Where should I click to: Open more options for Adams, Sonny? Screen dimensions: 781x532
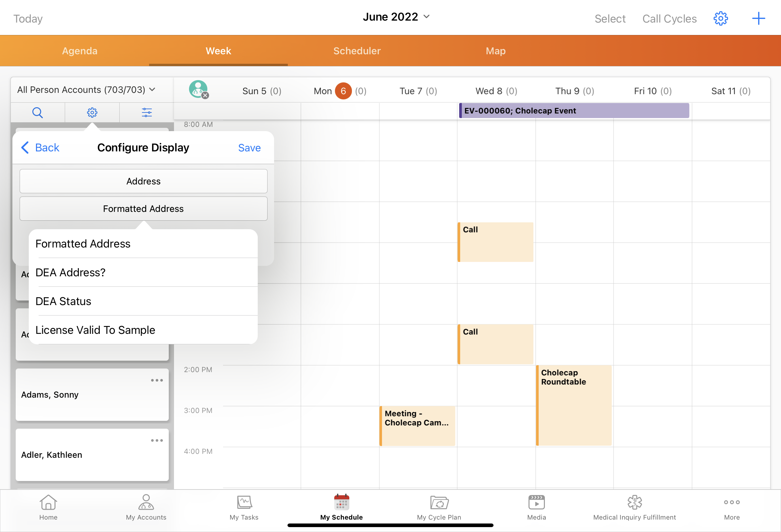click(x=157, y=380)
